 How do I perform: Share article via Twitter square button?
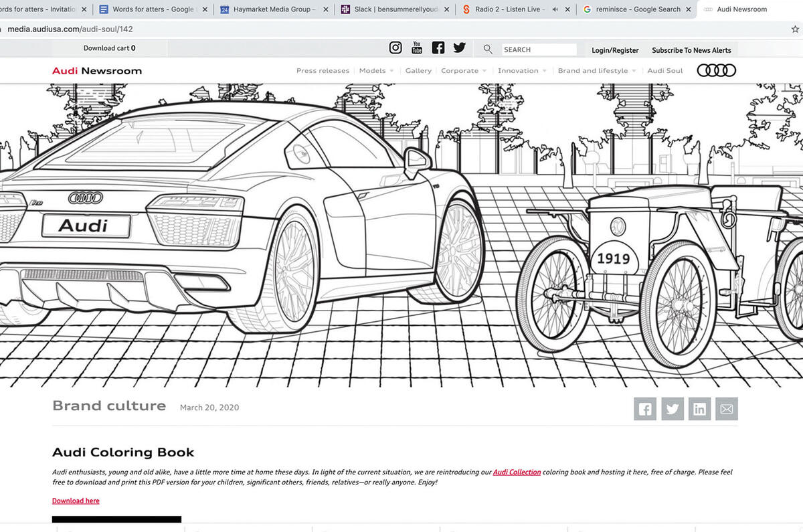coord(673,409)
